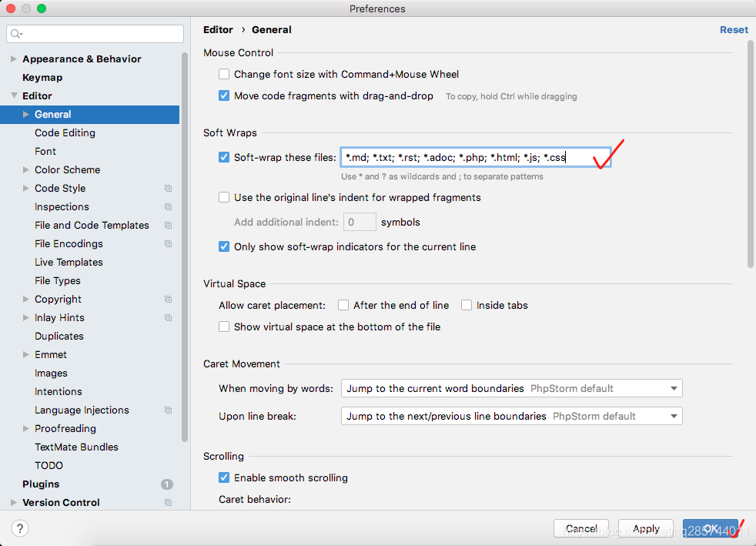Click the Reset link
This screenshot has width=756, height=546.
[x=733, y=30]
